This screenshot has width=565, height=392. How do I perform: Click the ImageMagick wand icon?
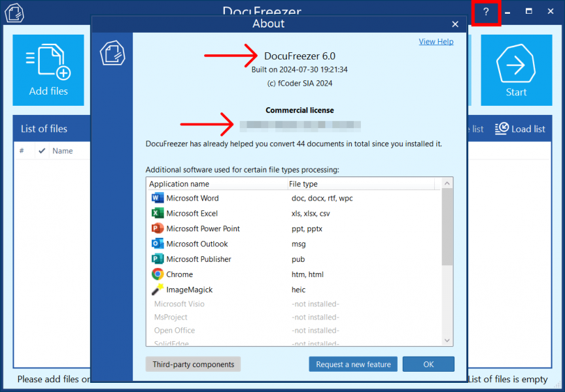pyautogui.click(x=158, y=289)
